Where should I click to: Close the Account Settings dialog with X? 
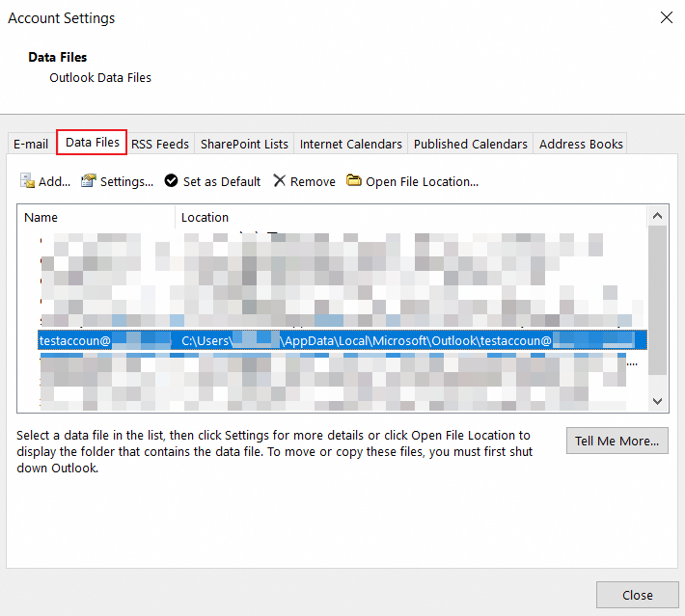tap(667, 17)
